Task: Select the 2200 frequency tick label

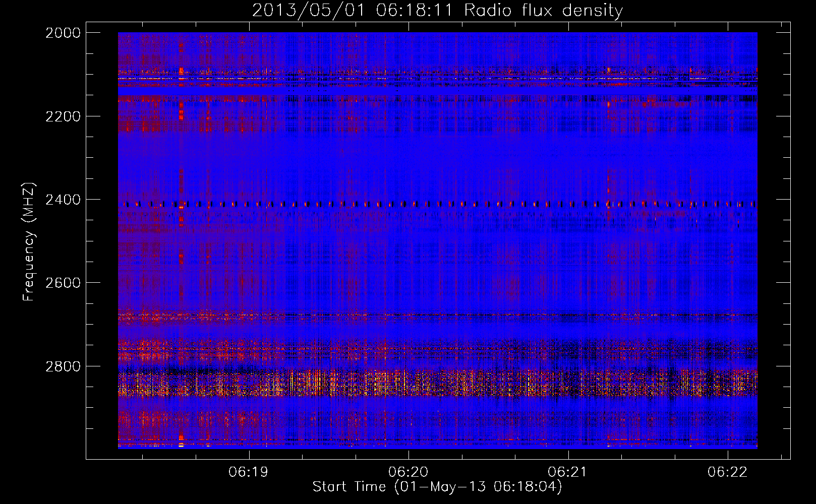Action: [63, 116]
